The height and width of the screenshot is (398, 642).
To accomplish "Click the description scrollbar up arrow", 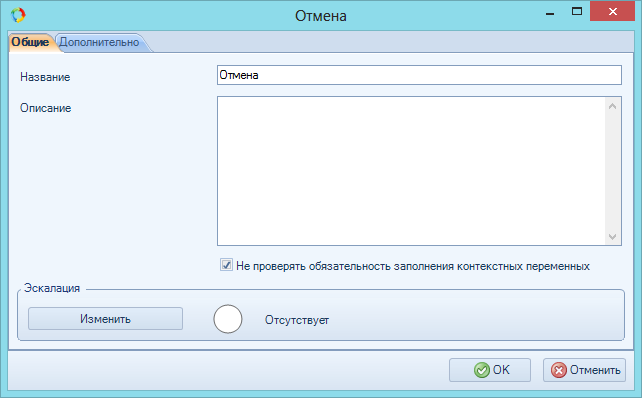I will tap(613, 106).
